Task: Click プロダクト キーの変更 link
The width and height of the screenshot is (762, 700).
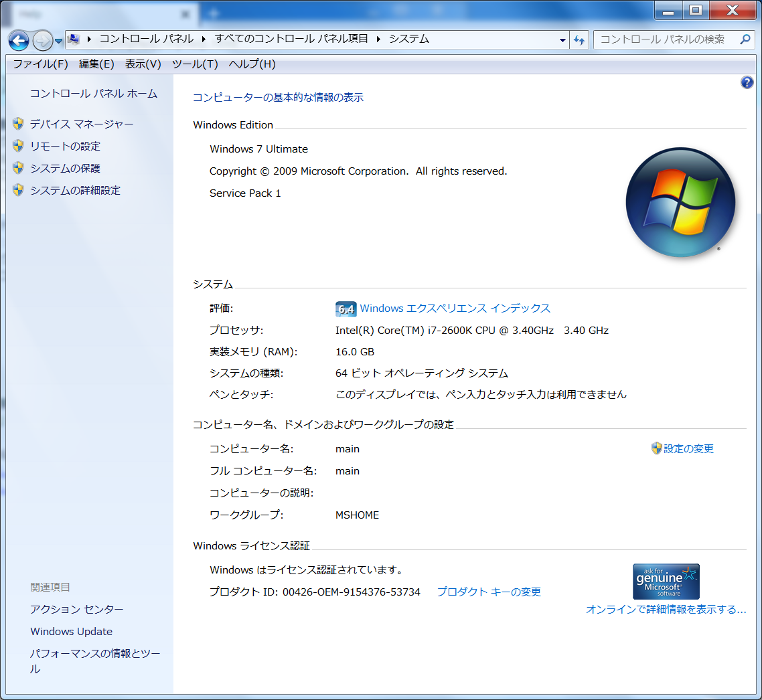Action: pos(489,592)
